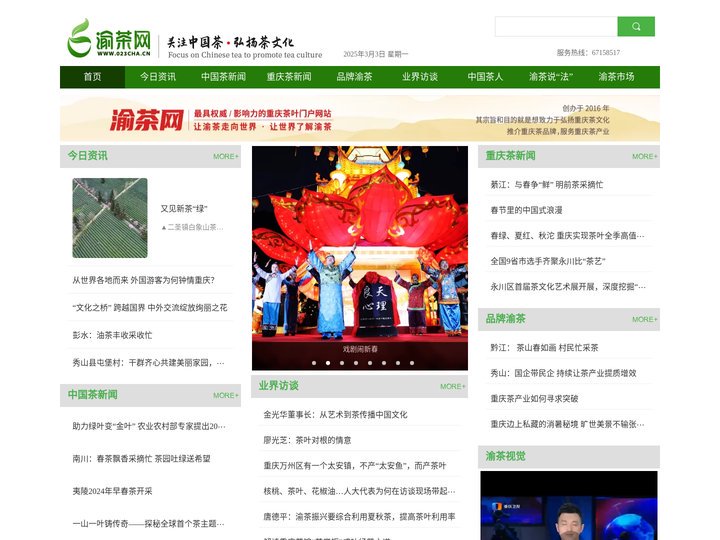Click MORE+ in 今日资讯 section
Screen dimensions: 720x540
(x=226, y=157)
